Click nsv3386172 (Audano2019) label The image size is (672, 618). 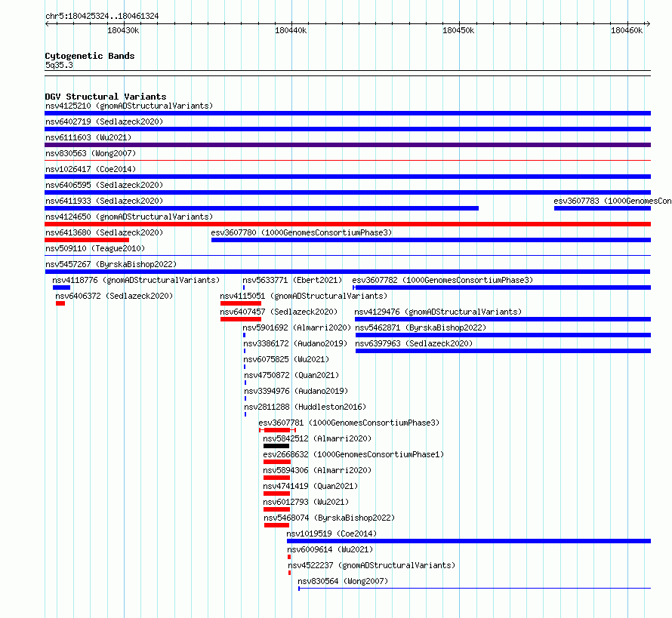295,343
